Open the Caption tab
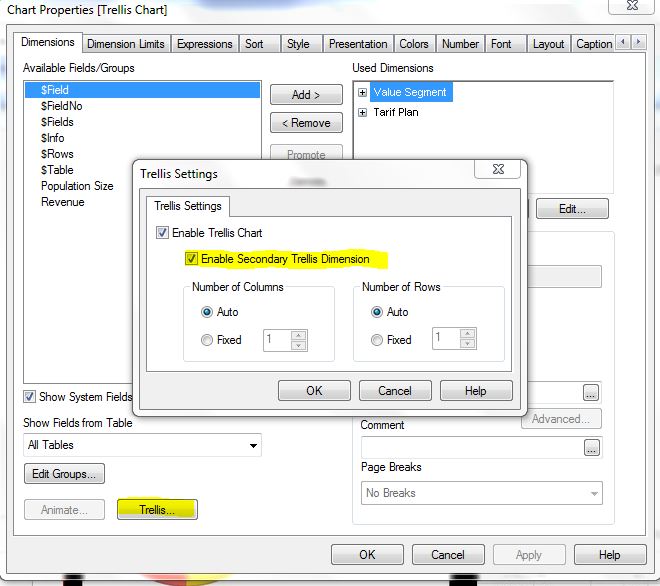 tap(594, 44)
